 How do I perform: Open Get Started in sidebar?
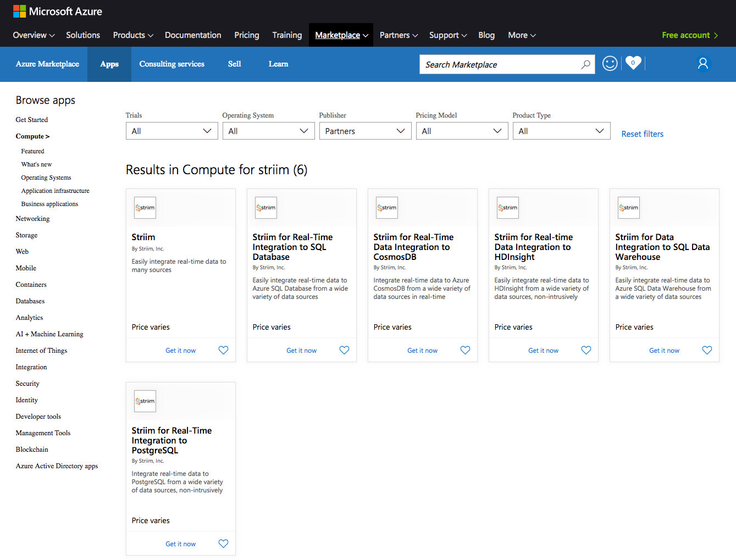(x=32, y=120)
